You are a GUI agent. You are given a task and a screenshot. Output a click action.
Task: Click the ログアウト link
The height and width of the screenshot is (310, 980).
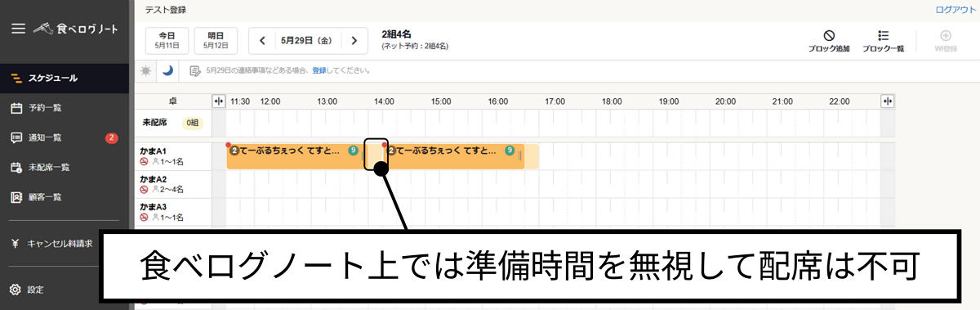click(x=955, y=10)
